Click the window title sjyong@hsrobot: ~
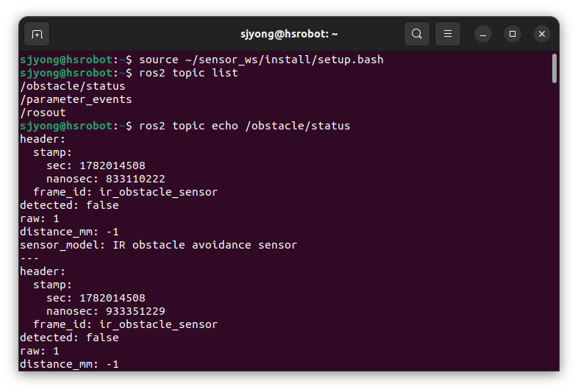 289,34
